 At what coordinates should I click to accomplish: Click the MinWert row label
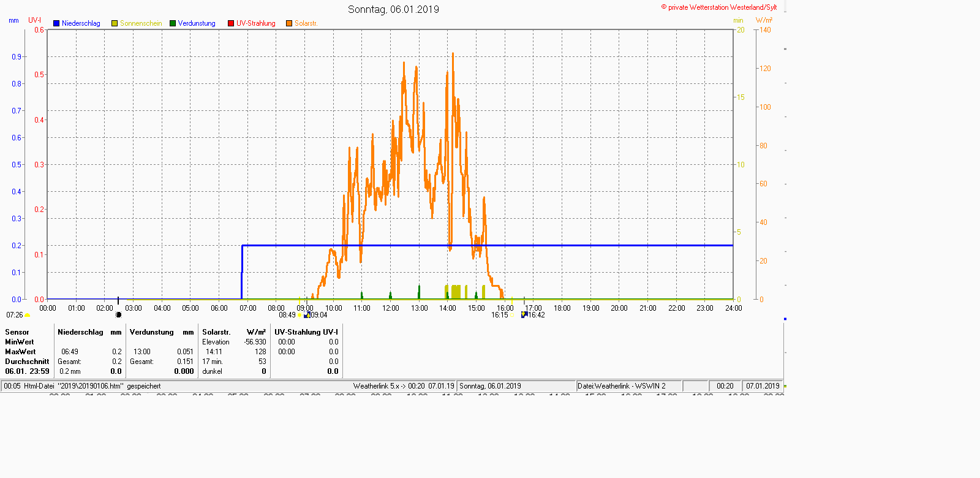tap(20, 342)
